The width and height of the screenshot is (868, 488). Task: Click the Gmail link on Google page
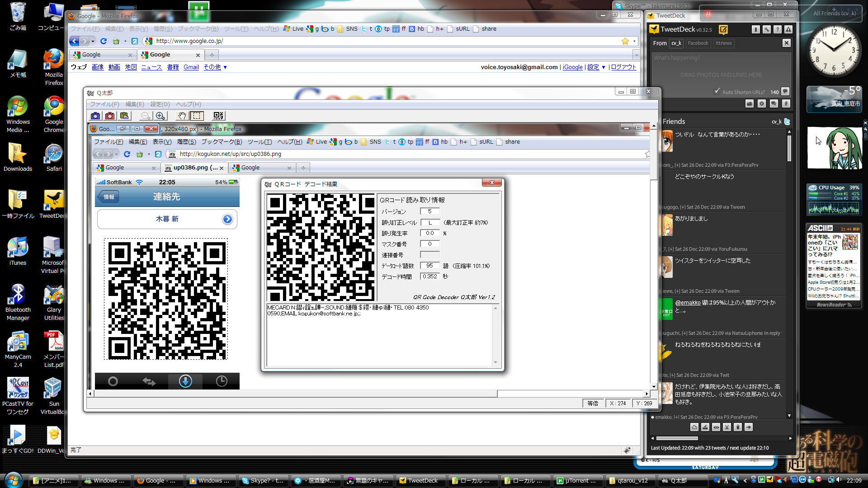(191, 67)
